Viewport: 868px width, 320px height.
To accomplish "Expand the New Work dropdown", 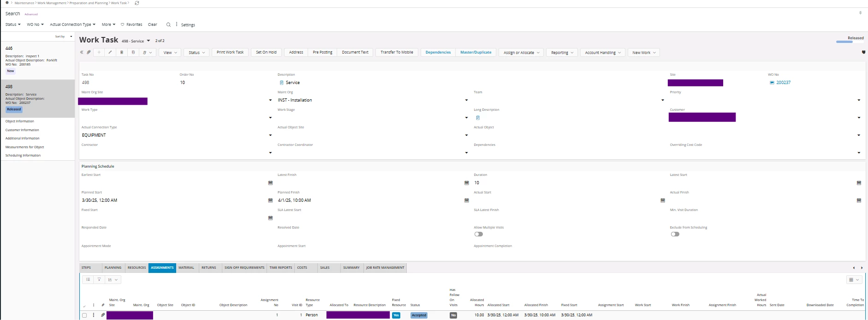I will tap(644, 53).
